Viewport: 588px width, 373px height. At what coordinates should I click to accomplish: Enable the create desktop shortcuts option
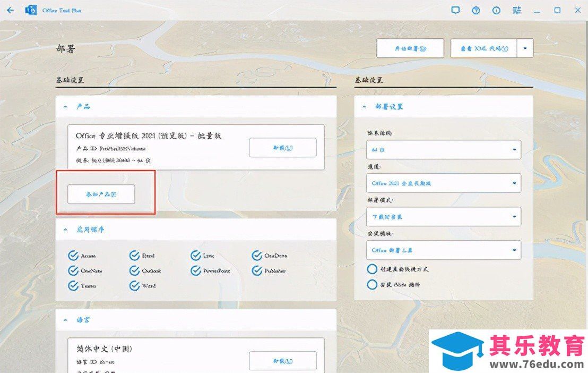pos(372,269)
